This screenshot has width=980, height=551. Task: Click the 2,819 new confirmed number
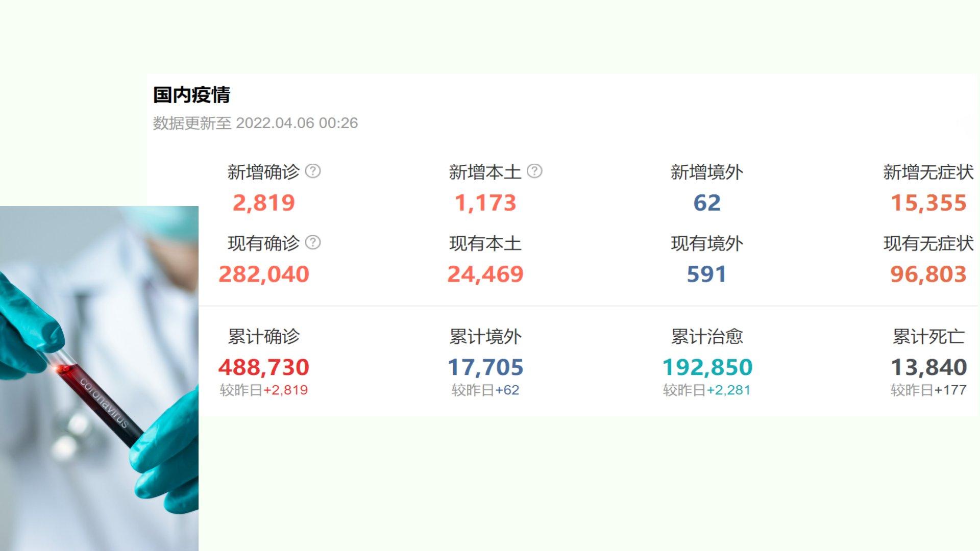264,203
